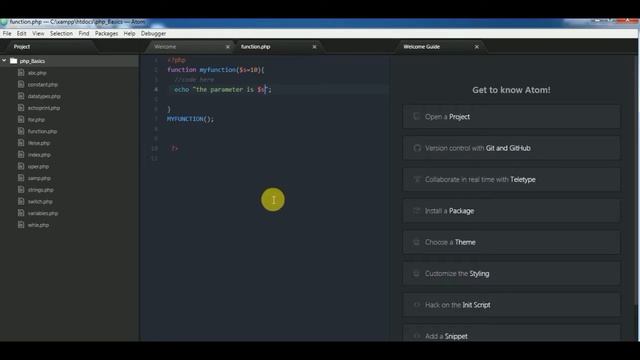Click 'Get to know Atom!' heading

pos(511,90)
